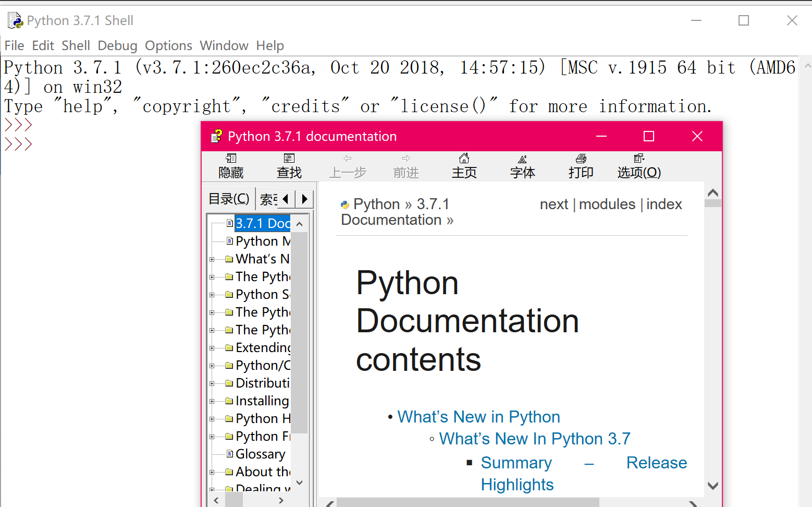
Task: Open What's New in Python link
Action: click(x=478, y=417)
